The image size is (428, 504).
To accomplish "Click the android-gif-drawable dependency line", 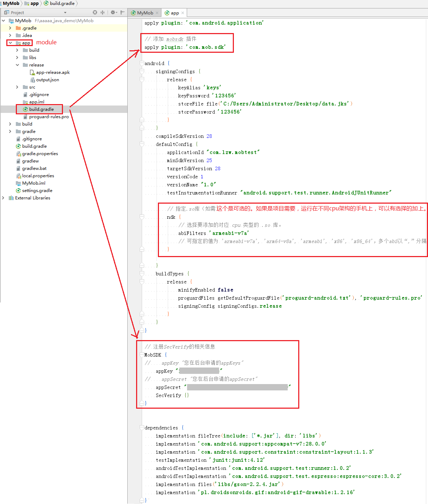I will (x=255, y=492).
